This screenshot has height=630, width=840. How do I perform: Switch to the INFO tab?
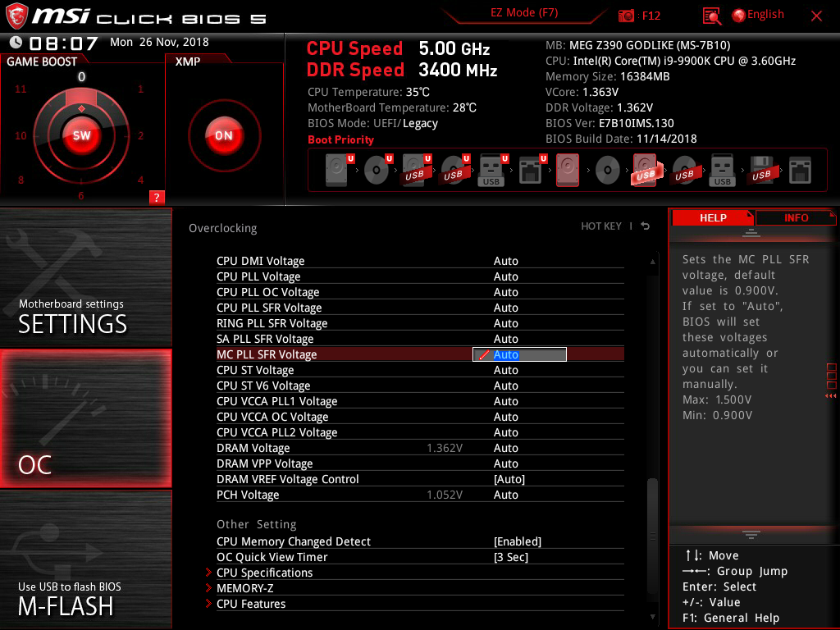[796, 217]
